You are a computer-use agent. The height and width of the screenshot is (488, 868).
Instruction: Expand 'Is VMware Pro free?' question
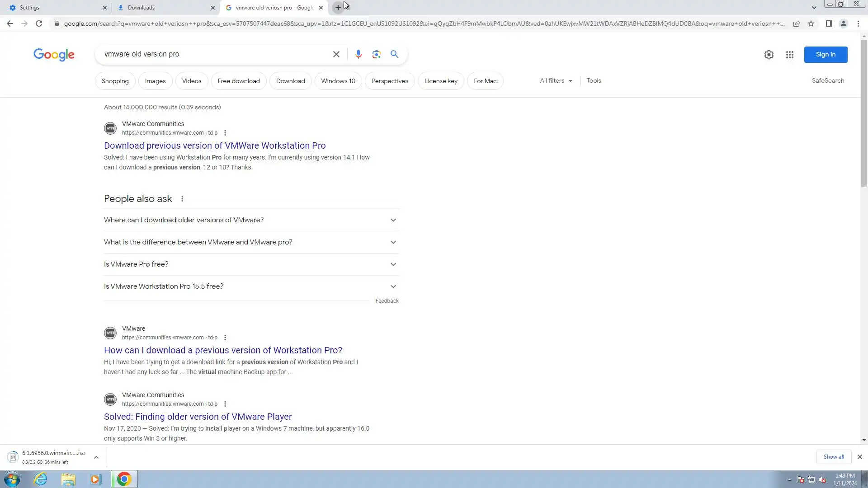coord(251,264)
